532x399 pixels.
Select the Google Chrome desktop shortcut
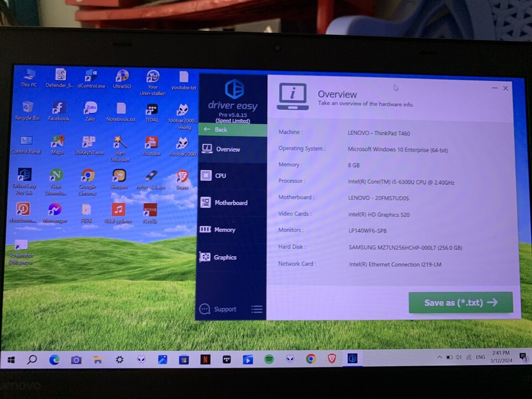pos(88,182)
